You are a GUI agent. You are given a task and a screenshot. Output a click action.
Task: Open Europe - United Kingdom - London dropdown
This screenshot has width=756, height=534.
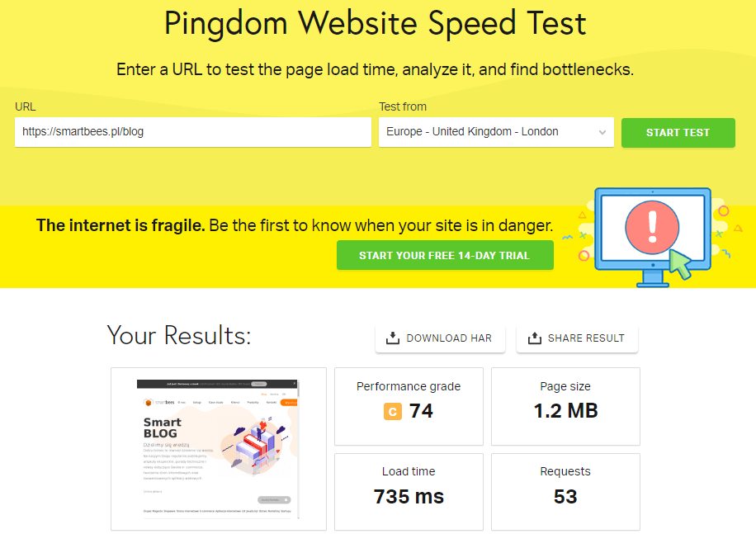[x=496, y=132]
